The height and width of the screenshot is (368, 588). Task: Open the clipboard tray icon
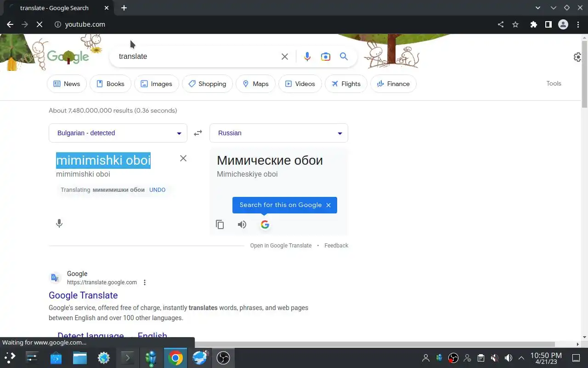tap(481, 358)
